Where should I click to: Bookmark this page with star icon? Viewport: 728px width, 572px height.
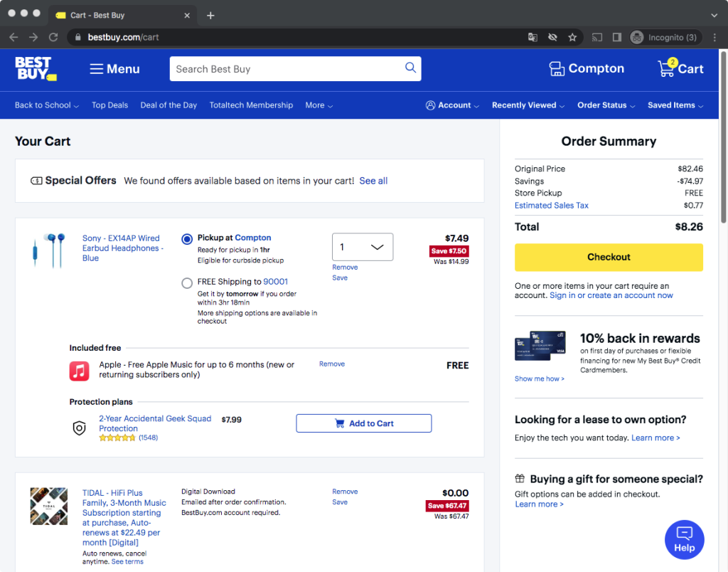click(x=572, y=37)
